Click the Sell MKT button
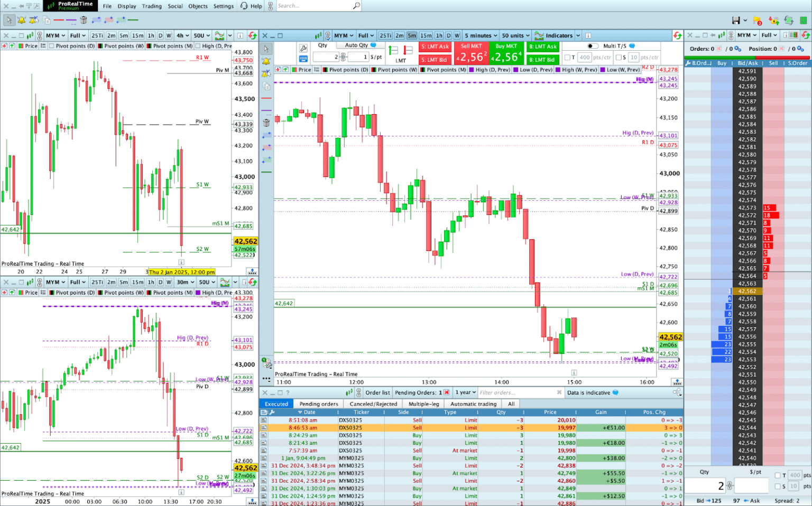Image resolution: width=812 pixels, height=506 pixels. (472, 52)
